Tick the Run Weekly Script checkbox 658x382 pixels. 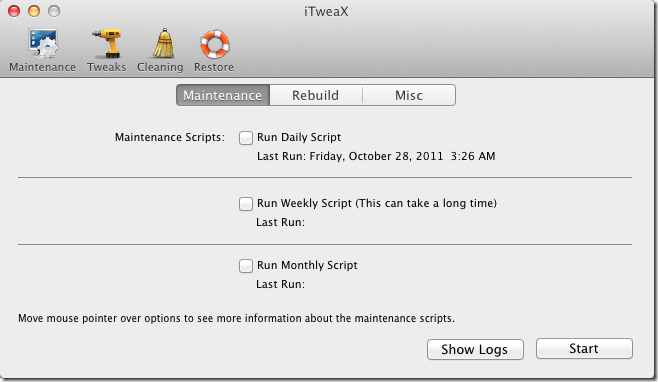(245, 204)
